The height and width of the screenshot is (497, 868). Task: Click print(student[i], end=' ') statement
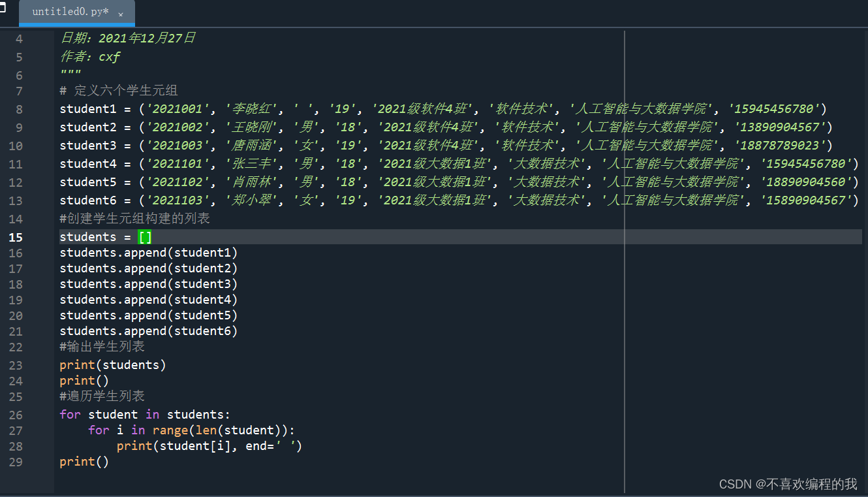click(209, 445)
